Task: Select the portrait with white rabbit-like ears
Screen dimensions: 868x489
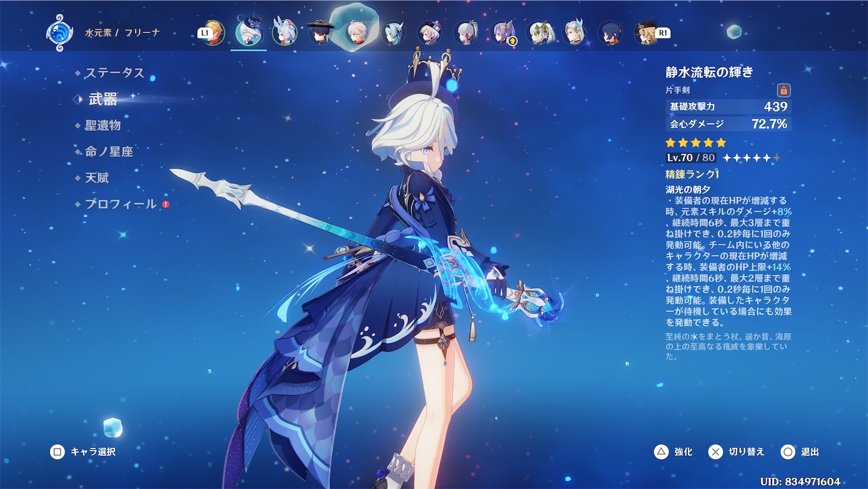Action: click(284, 32)
